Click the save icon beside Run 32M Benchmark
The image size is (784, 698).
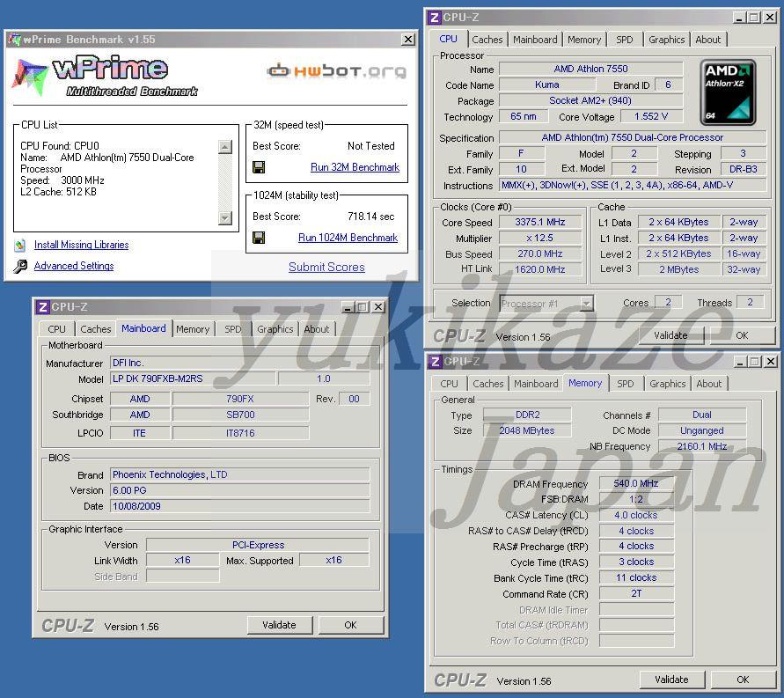[259, 167]
